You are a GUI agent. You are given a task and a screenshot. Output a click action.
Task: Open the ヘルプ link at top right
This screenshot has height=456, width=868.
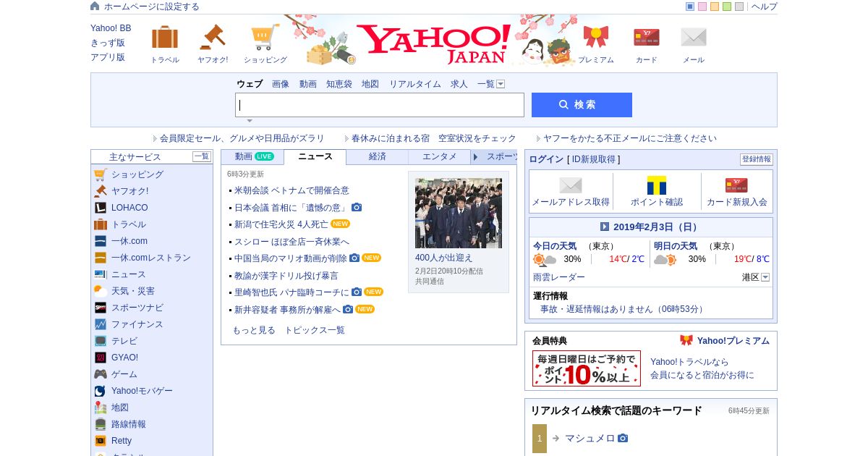pos(765,7)
